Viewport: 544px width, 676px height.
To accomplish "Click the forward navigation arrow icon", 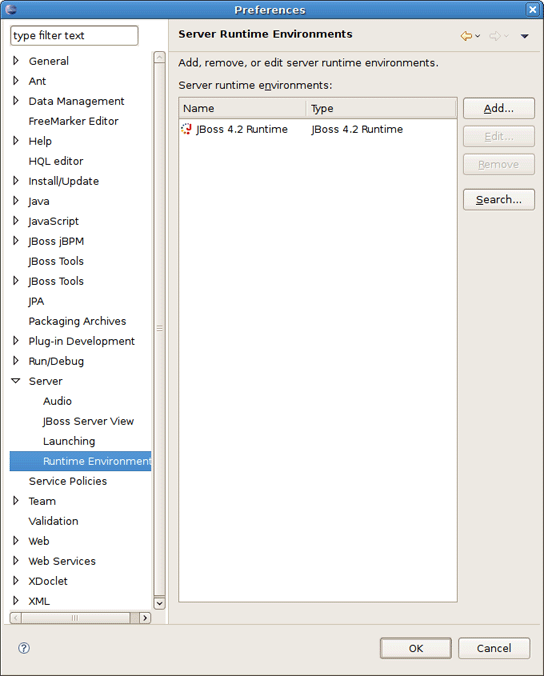I will pyautogui.click(x=495, y=36).
